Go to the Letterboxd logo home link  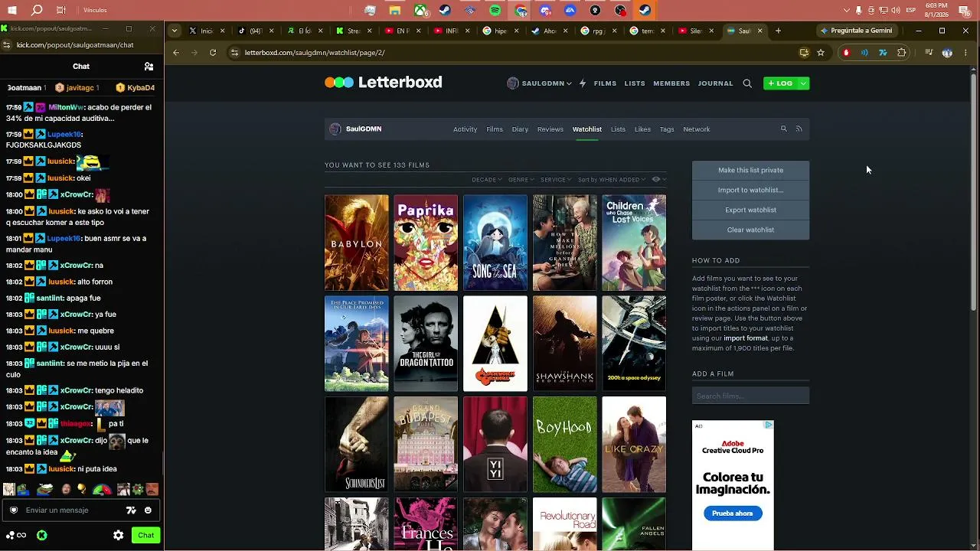click(x=384, y=83)
